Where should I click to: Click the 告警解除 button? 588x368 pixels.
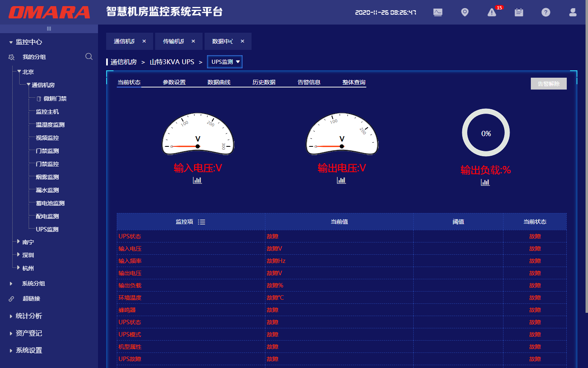[x=548, y=84]
